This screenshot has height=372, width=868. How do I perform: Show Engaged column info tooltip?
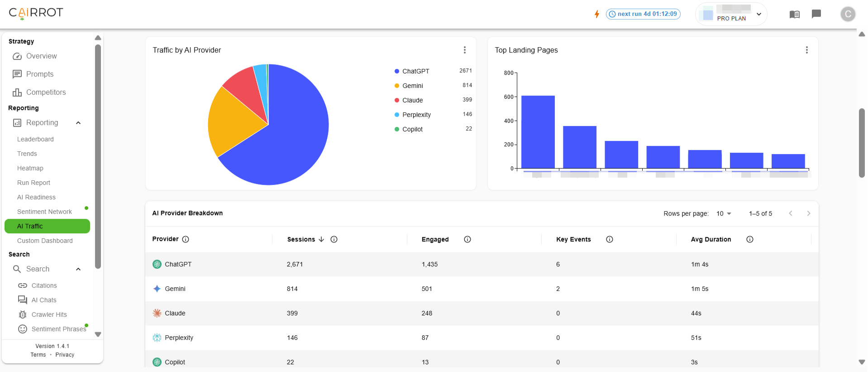(x=467, y=239)
